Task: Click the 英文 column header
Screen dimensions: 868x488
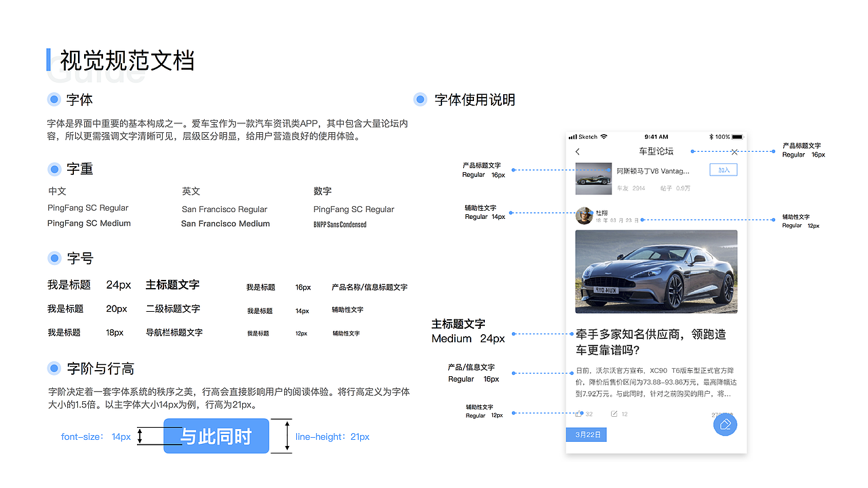Action: [191, 191]
